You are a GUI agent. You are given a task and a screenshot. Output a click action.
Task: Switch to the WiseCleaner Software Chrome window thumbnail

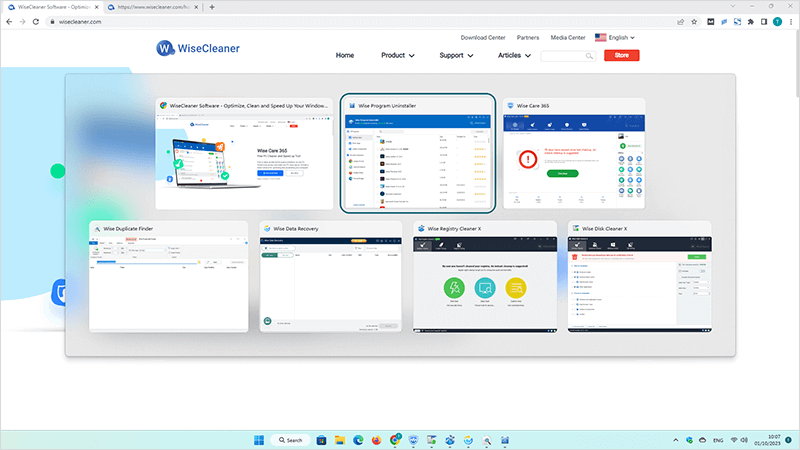[244, 154]
